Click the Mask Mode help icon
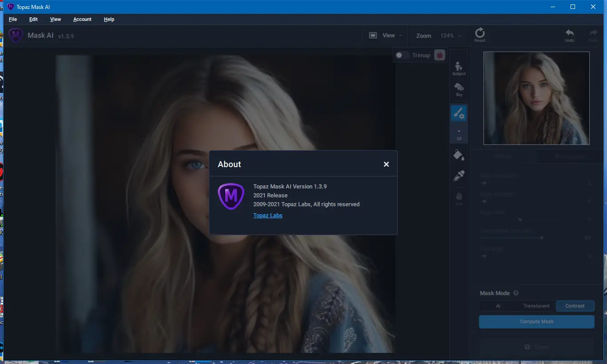607x364 pixels. tap(516, 293)
